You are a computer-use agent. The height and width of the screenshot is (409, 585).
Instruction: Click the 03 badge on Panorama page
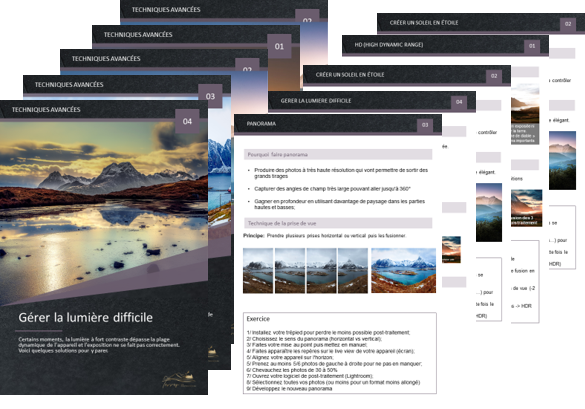click(x=425, y=125)
